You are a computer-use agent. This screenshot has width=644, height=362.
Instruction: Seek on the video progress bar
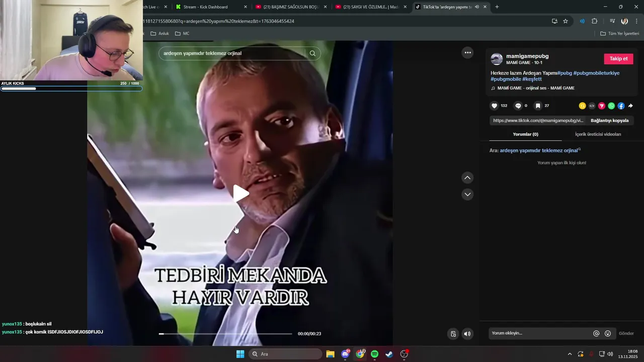[225, 334]
